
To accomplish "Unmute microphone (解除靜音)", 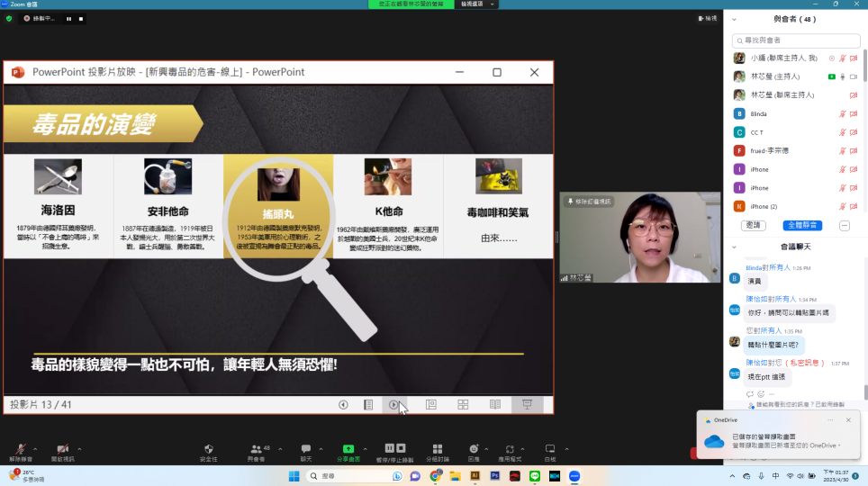I will coord(20,449).
